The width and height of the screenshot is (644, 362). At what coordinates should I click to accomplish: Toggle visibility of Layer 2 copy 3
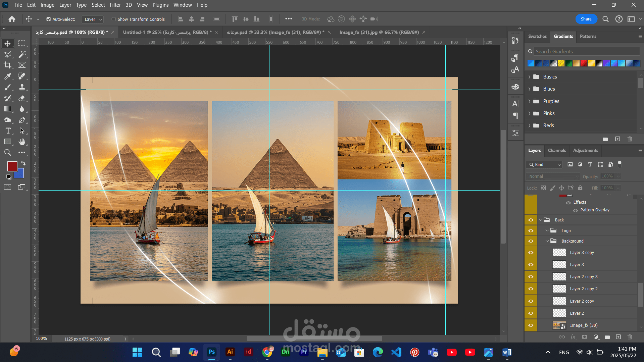tap(531, 277)
